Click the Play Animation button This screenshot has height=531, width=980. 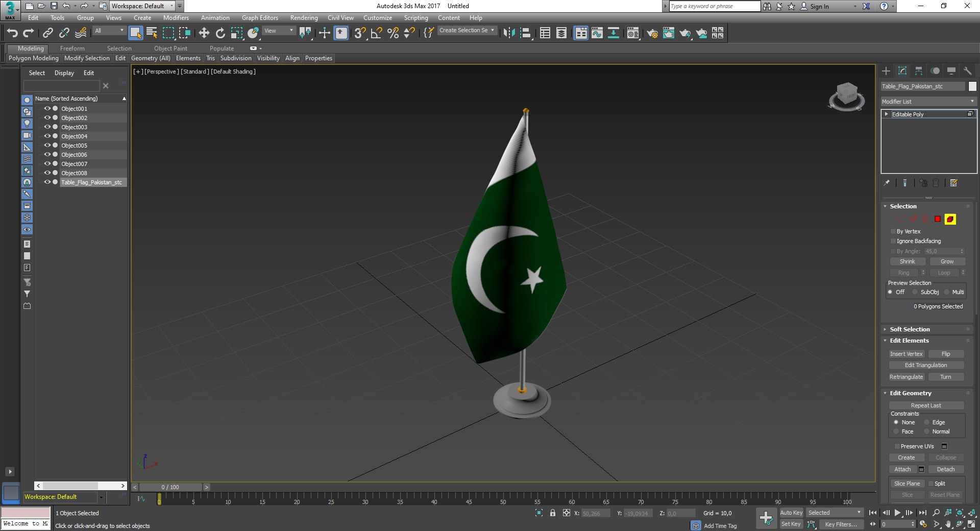[x=897, y=513]
